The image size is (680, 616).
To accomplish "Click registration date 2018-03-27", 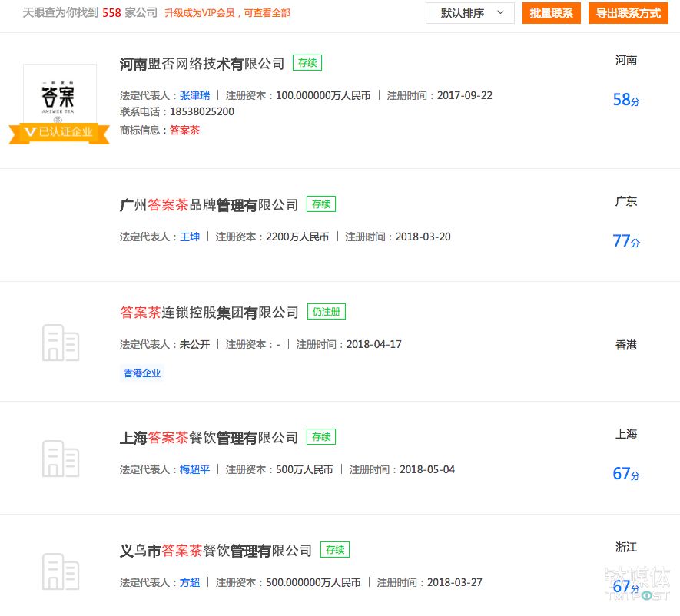I will click(455, 583).
